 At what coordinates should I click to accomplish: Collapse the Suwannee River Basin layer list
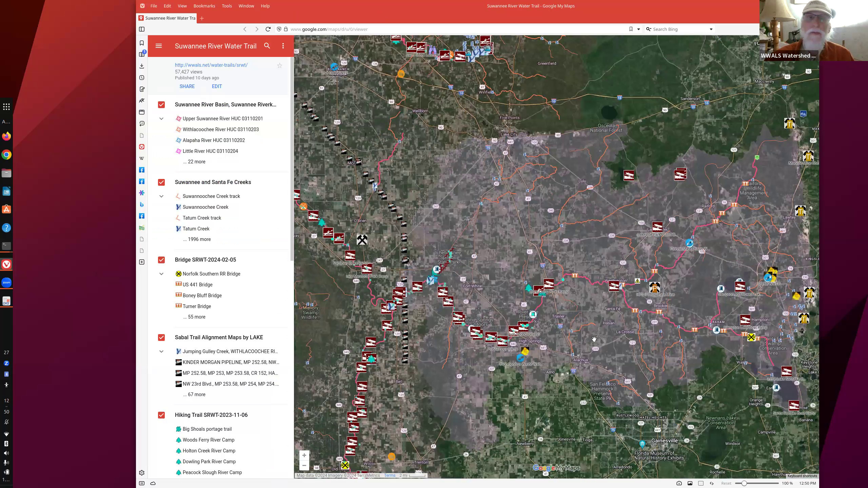click(x=161, y=119)
